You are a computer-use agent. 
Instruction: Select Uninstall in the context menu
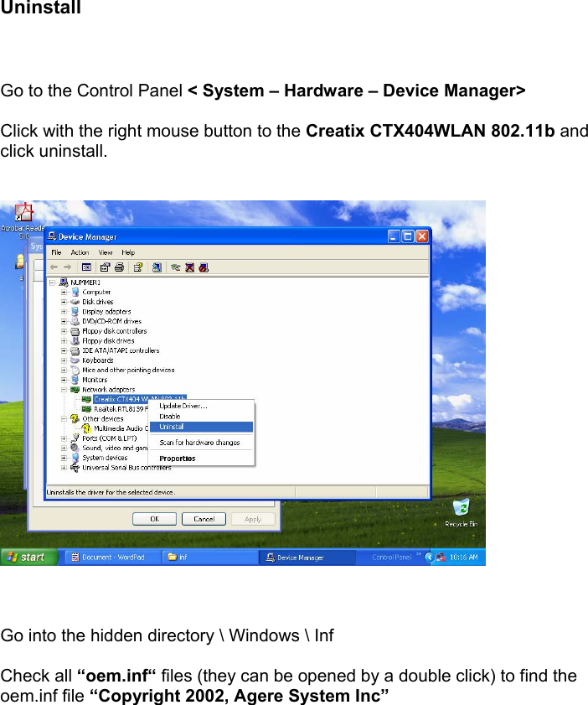coord(201,428)
